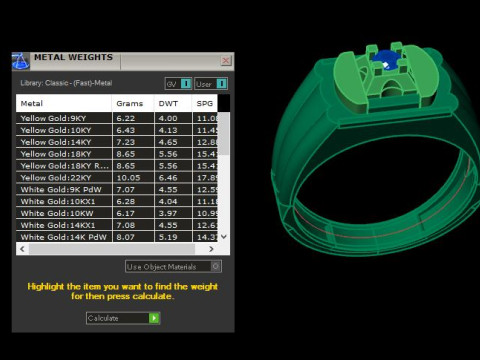
Task: Select the White Gold:10KX1 row
Action: click(x=117, y=201)
